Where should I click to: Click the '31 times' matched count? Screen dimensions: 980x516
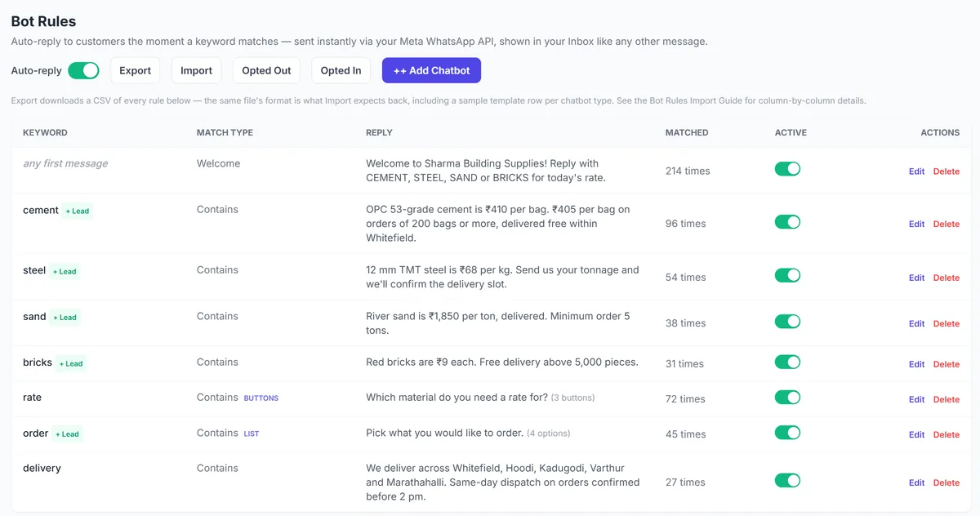pyautogui.click(x=684, y=364)
